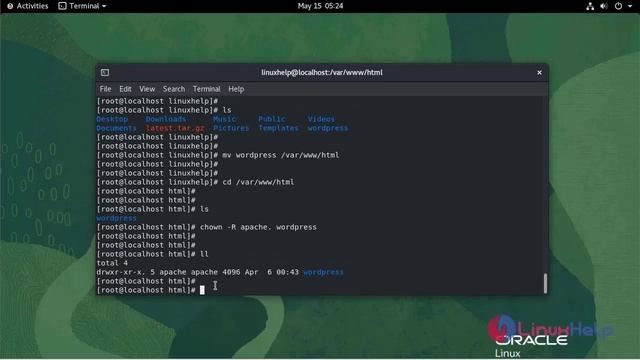This screenshot has width=640, height=360.
Task: Click the chown -R apache. wordpress command
Action: (258, 227)
